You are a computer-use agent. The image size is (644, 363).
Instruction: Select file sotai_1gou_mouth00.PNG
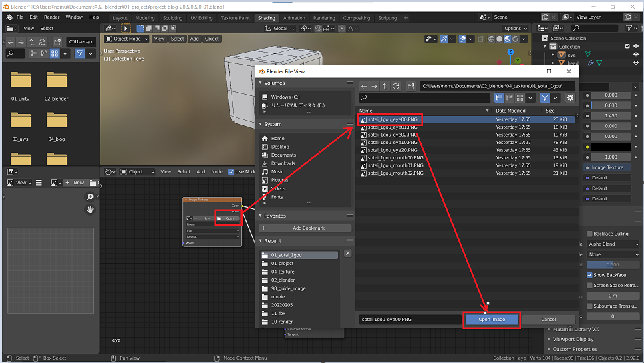[x=466, y=158]
